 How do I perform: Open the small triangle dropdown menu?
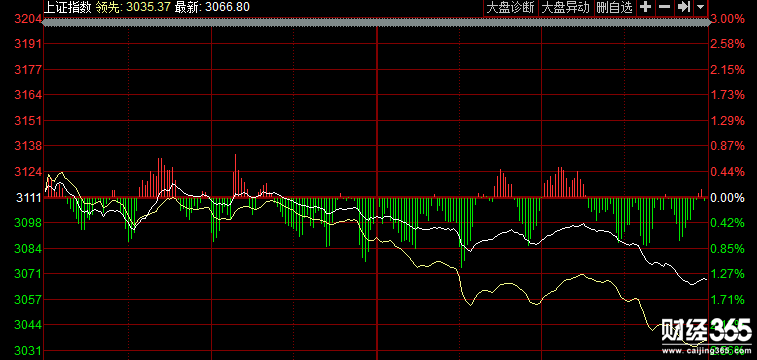tap(701, 7)
